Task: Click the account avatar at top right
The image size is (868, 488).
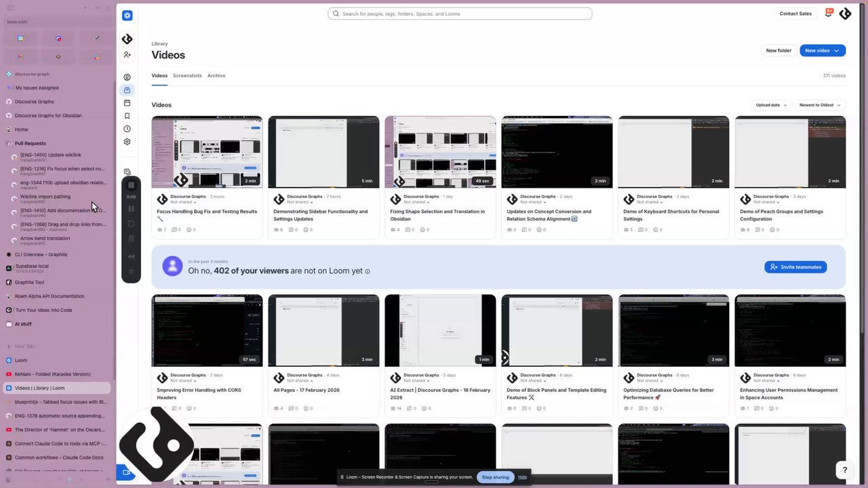Action: pos(845,14)
